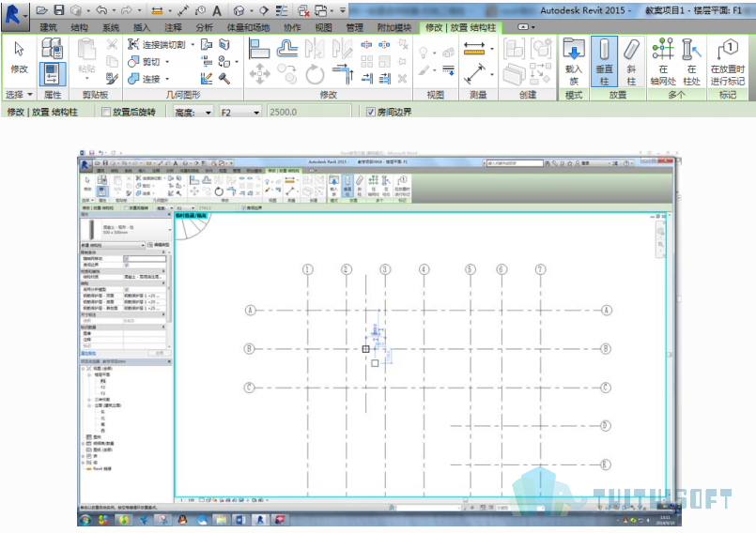The width and height of the screenshot is (756, 533).
Task: Click 在轴网处 in the enlarged 多个 panel
Action: [x=663, y=62]
